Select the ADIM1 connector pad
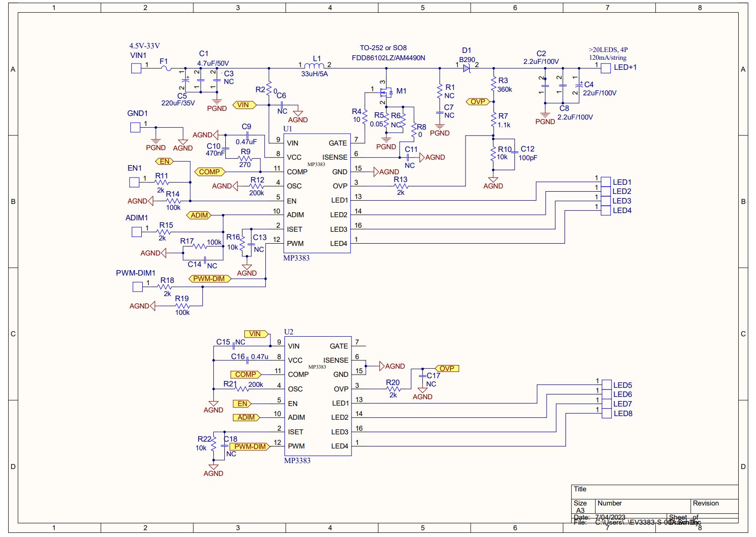Screen dimensions: 756x537 pyautogui.click(x=137, y=232)
